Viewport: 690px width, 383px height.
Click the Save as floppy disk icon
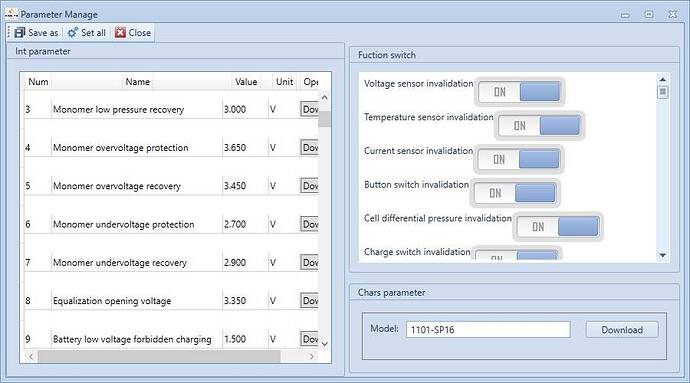[19, 33]
